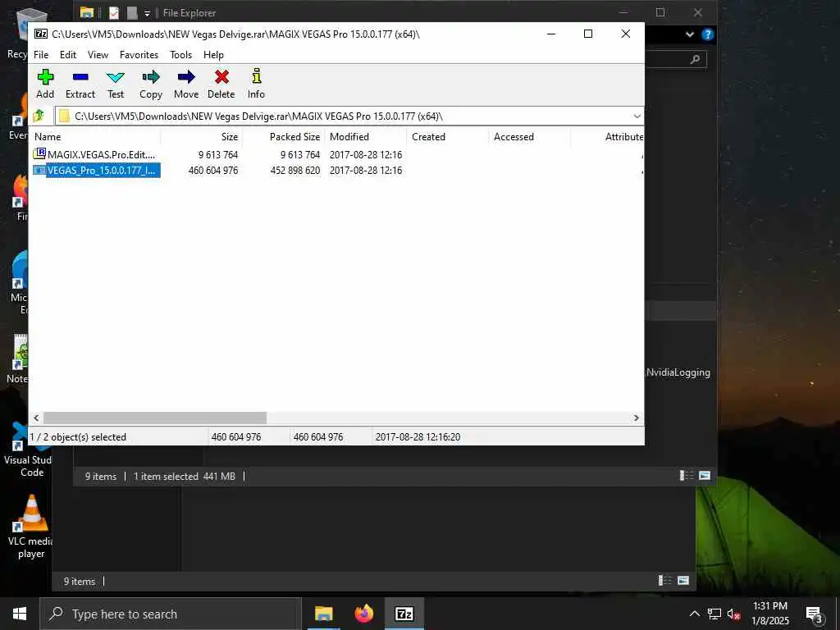Expand the address bar path dropdown
This screenshot has width=840, height=630.
click(x=637, y=116)
